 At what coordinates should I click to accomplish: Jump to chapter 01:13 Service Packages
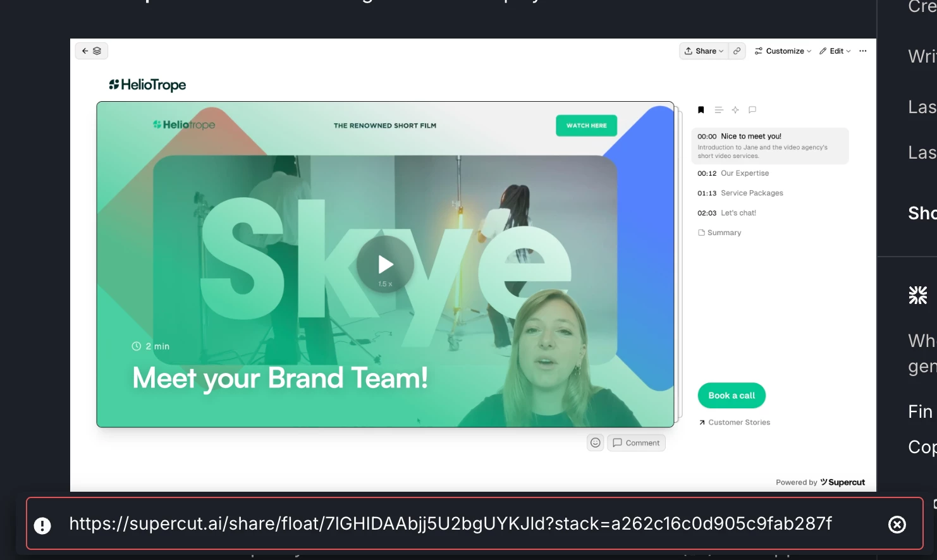[x=740, y=193]
